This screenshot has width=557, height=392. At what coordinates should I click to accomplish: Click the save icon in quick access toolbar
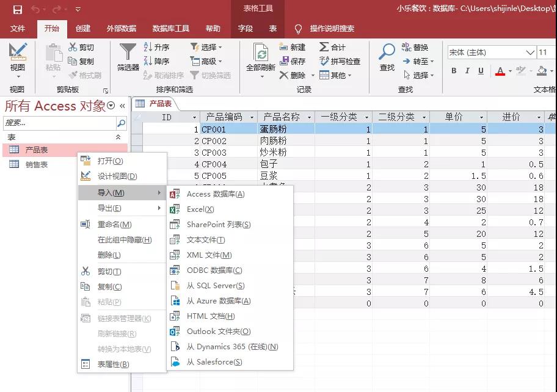pos(17,10)
